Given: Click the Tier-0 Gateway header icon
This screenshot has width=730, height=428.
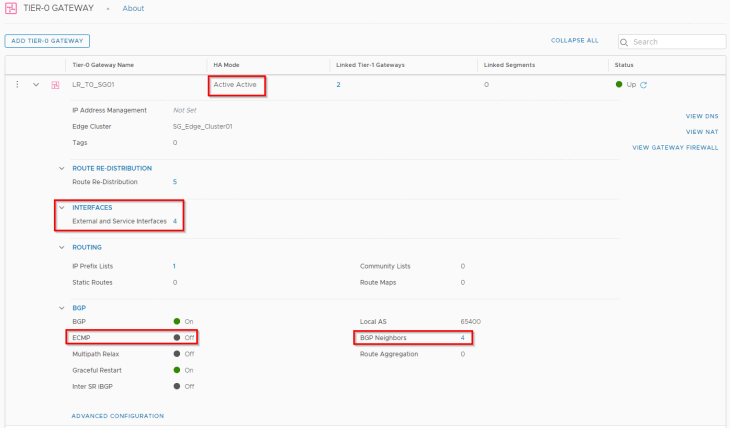Looking at the screenshot, I should pos(12,8).
